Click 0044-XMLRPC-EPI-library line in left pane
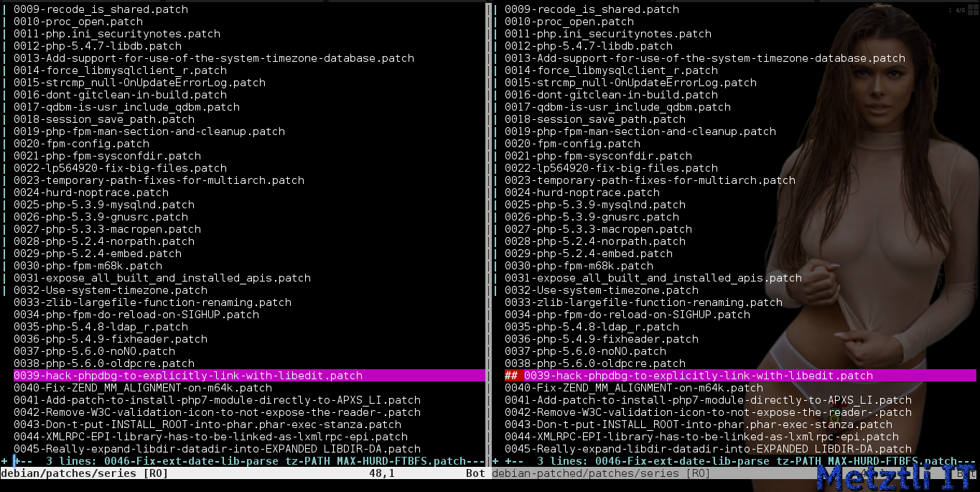980x492 pixels. point(210,437)
